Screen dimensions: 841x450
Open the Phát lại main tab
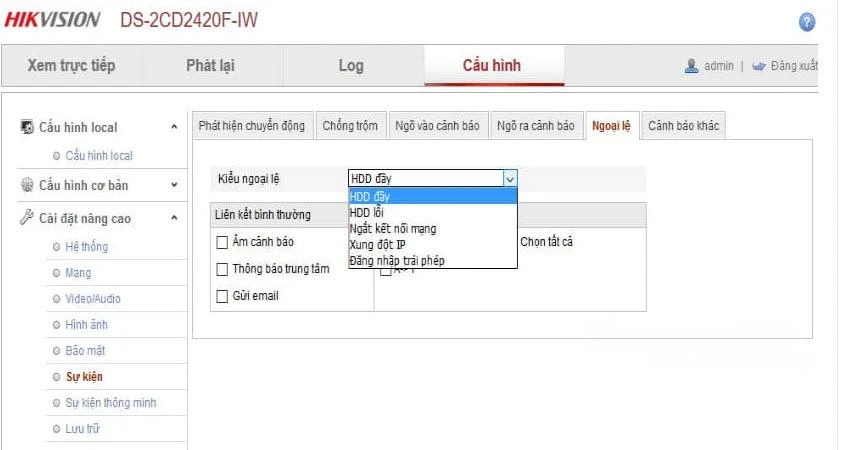[x=209, y=66]
